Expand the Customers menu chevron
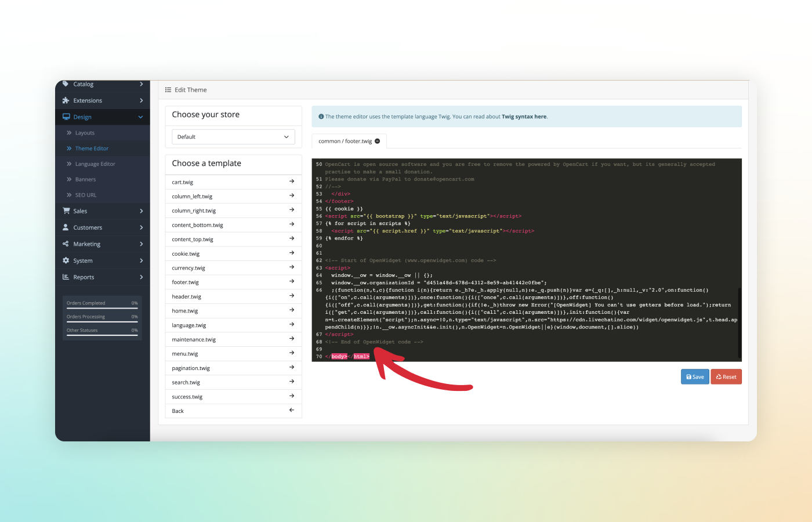Image resolution: width=812 pixels, height=522 pixels. (x=141, y=227)
